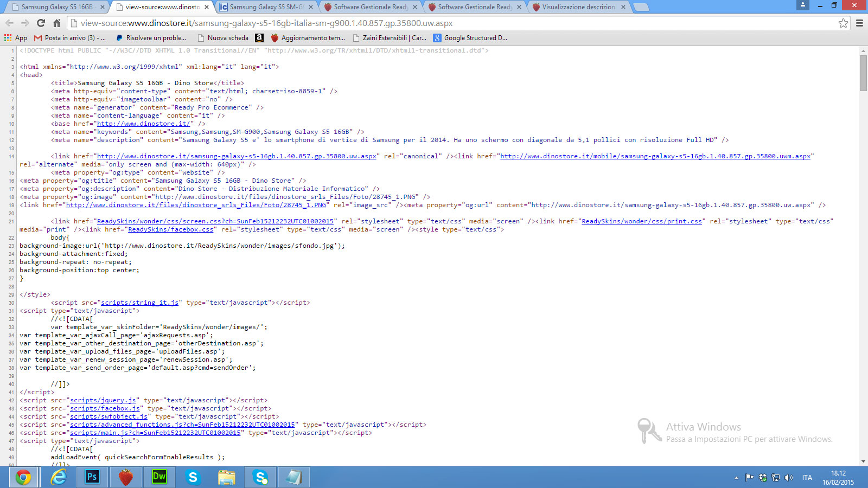
Task: Open the Google Structured D... bookmark
Action: click(470, 38)
